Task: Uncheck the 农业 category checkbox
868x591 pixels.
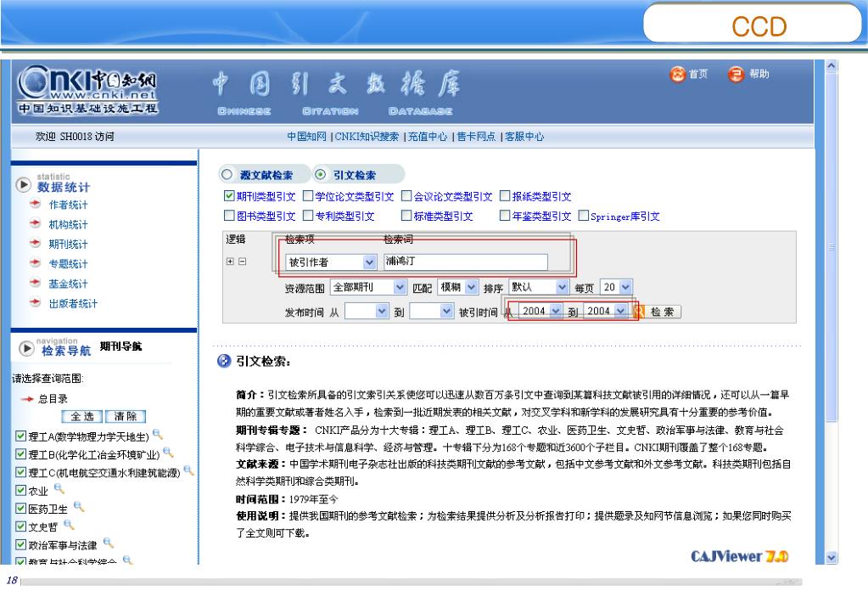Action: [x=20, y=490]
